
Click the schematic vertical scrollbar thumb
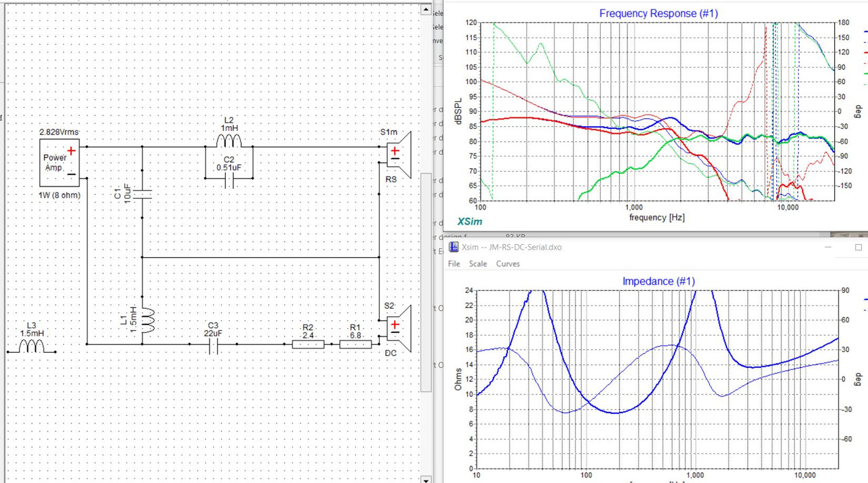tap(426, 282)
